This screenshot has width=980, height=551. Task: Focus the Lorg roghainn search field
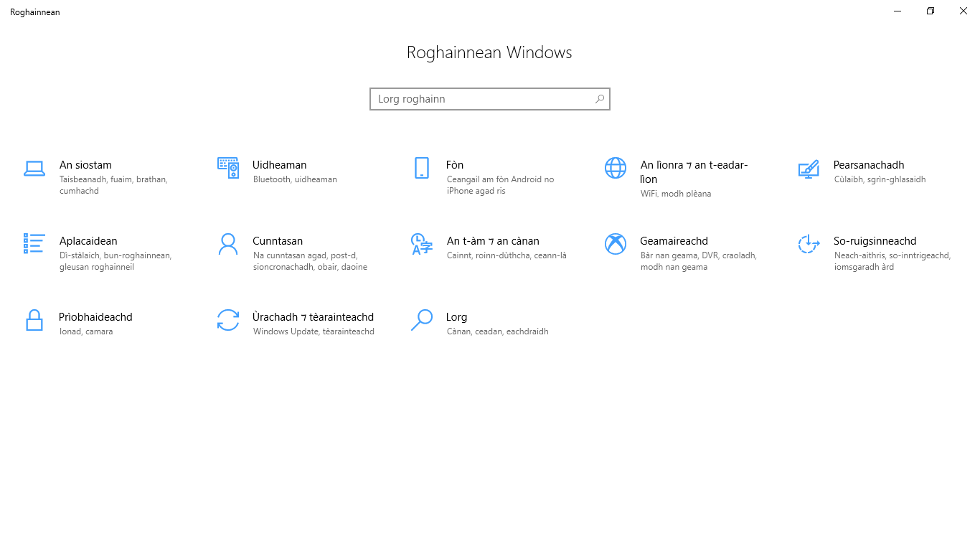coord(490,99)
